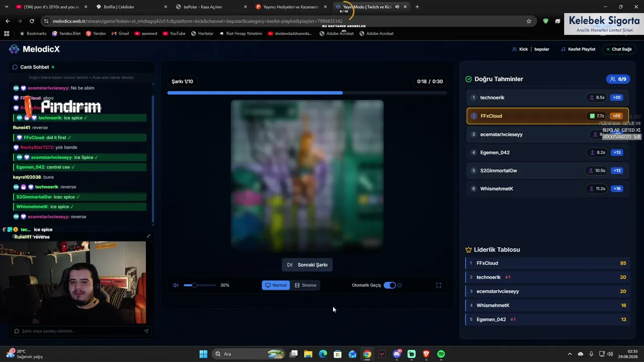Click the send arrow in the guess box
The height and width of the screenshot is (362, 644).
point(146,331)
